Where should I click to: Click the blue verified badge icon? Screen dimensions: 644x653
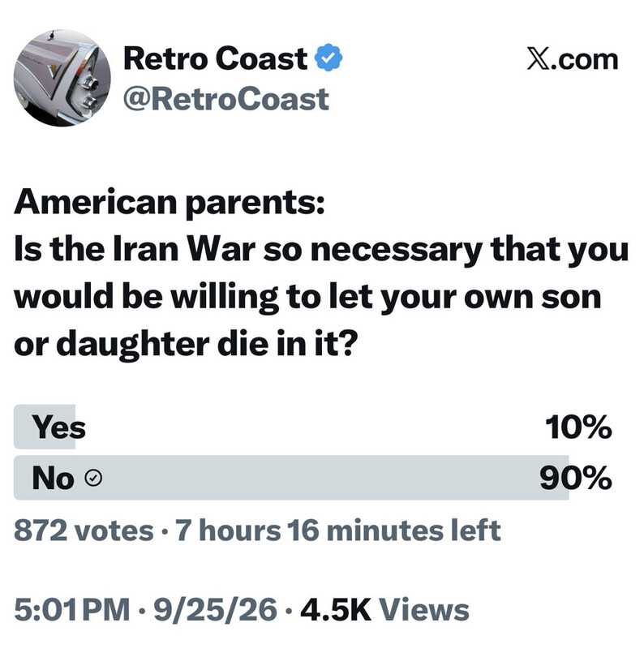pos(328,58)
